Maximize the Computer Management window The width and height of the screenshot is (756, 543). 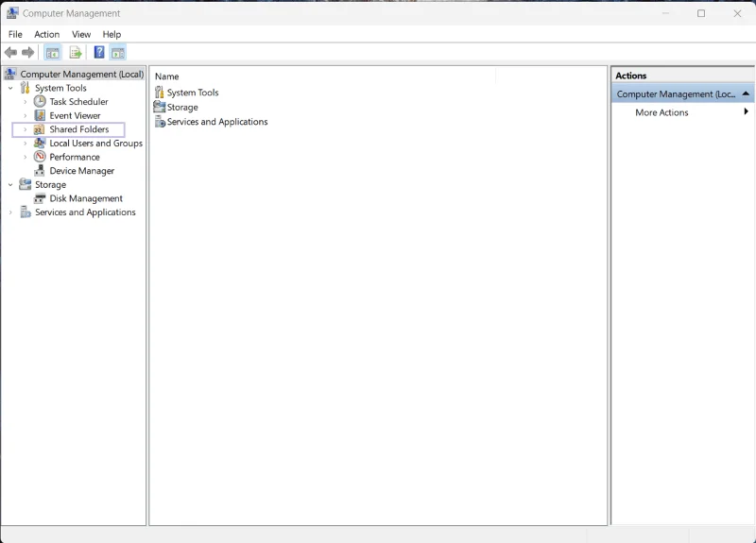tap(701, 13)
